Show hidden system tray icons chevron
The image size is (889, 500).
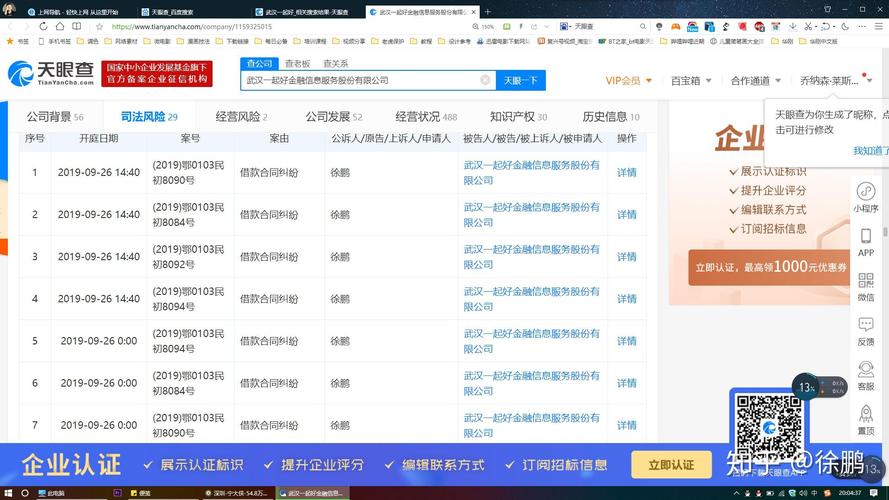pyautogui.click(x=736, y=493)
